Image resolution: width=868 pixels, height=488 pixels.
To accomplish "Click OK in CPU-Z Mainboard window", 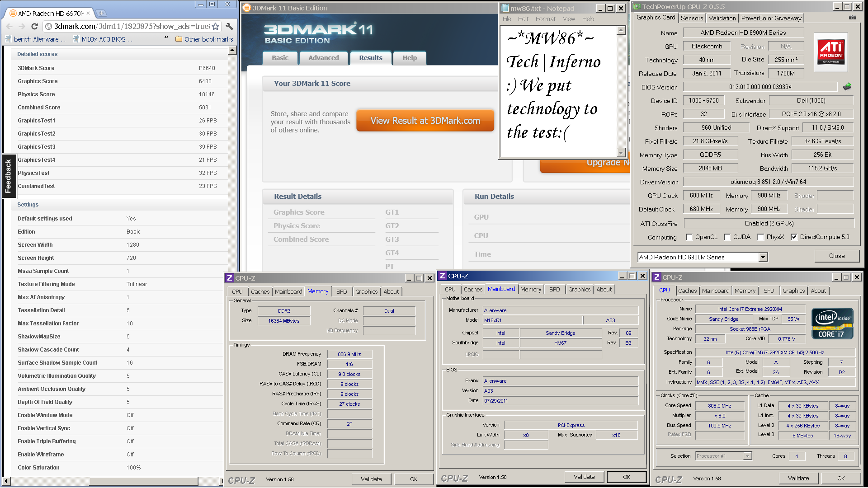I will click(627, 477).
